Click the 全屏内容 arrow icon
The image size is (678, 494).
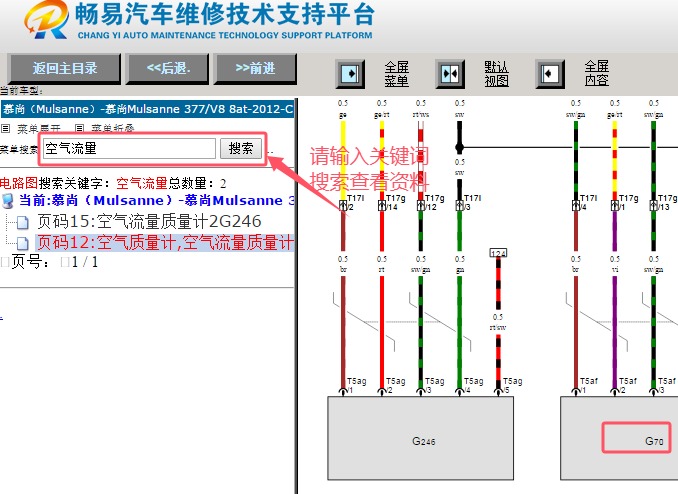click(x=550, y=74)
